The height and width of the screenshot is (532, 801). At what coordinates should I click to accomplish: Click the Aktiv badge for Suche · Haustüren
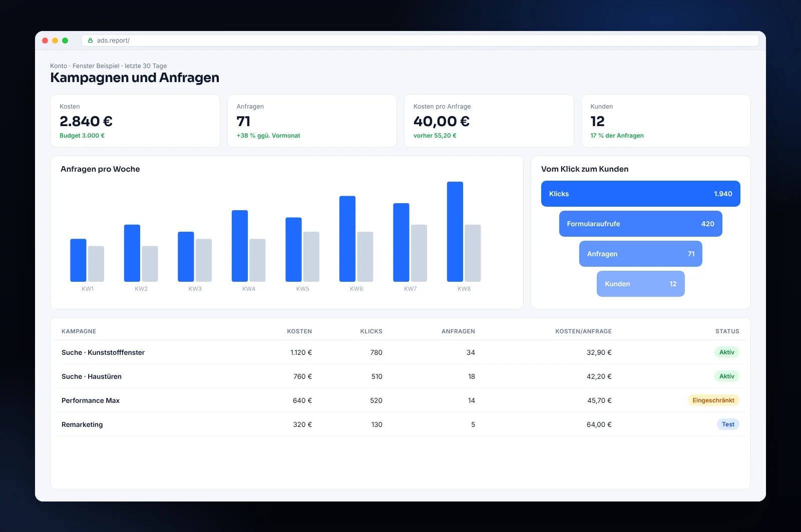click(726, 376)
